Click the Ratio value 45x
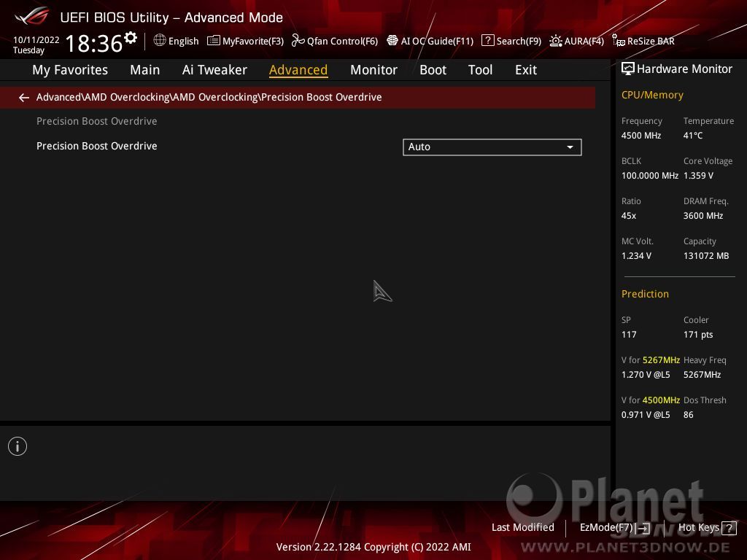Screen dimensions: 747x560 [x=629, y=216]
